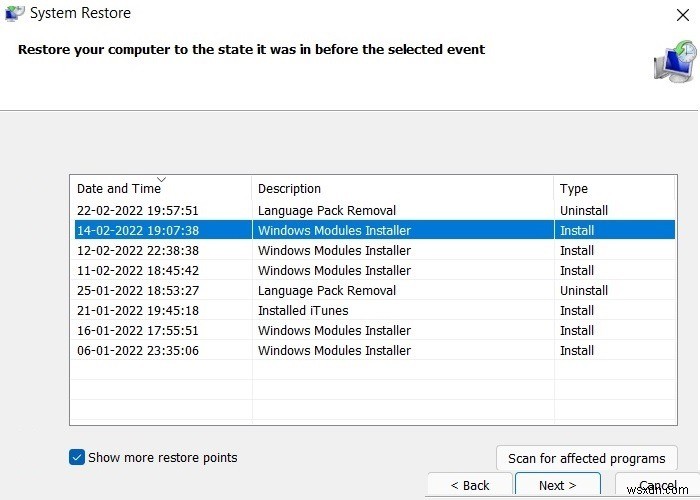
Task: Click Install type in 06-01-2022 row
Action: (577, 350)
